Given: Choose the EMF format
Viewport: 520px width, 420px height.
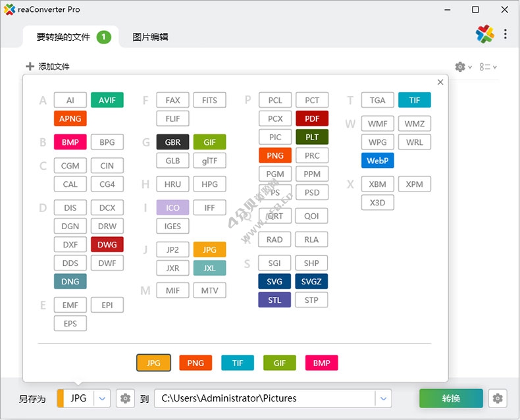Looking at the screenshot, I should (70, 305).
